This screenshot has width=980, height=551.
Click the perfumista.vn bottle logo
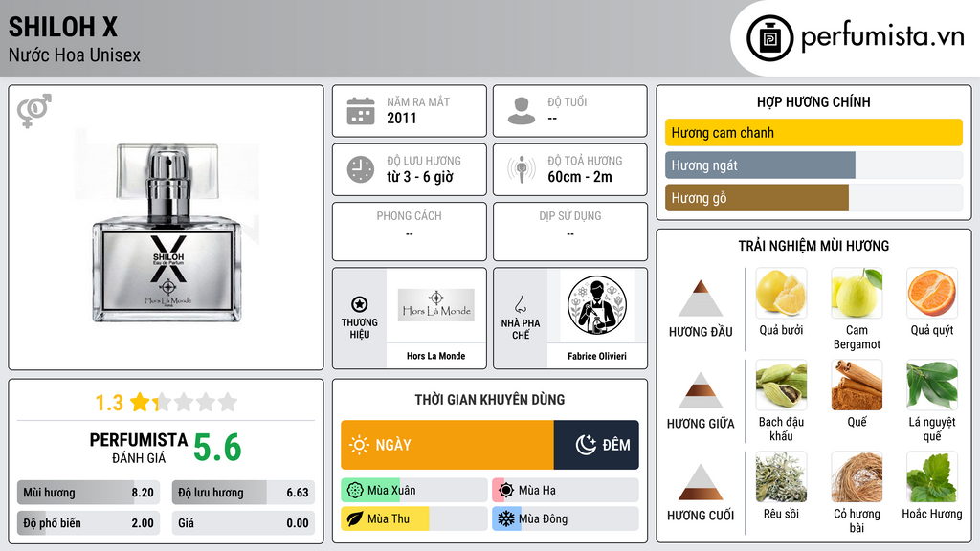tap(769, 38)
